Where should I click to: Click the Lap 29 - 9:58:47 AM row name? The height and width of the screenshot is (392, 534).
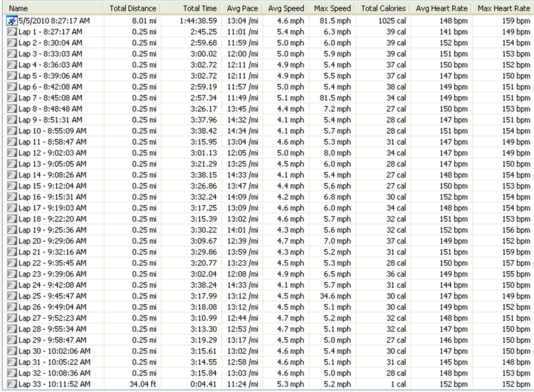tap(52, 340)
